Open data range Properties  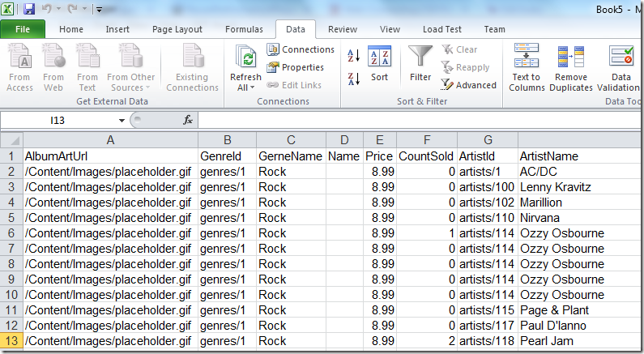point(296,67)
